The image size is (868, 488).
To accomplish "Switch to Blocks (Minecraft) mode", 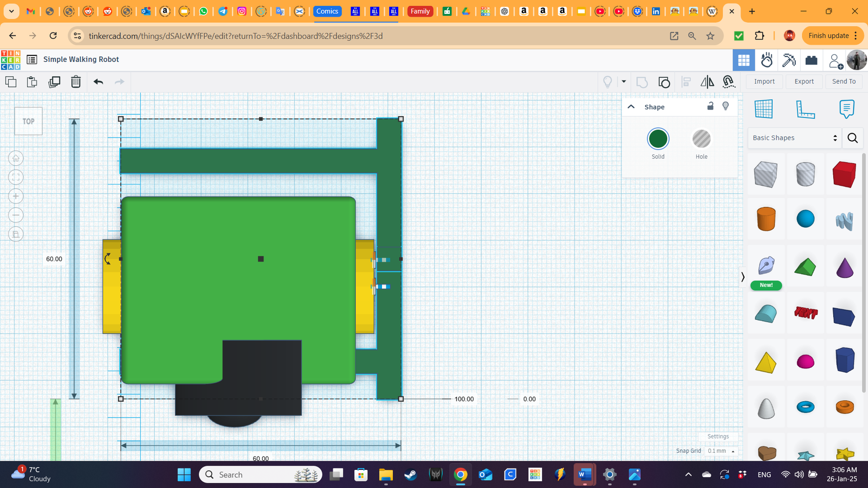I will click(x=789, y=60).
